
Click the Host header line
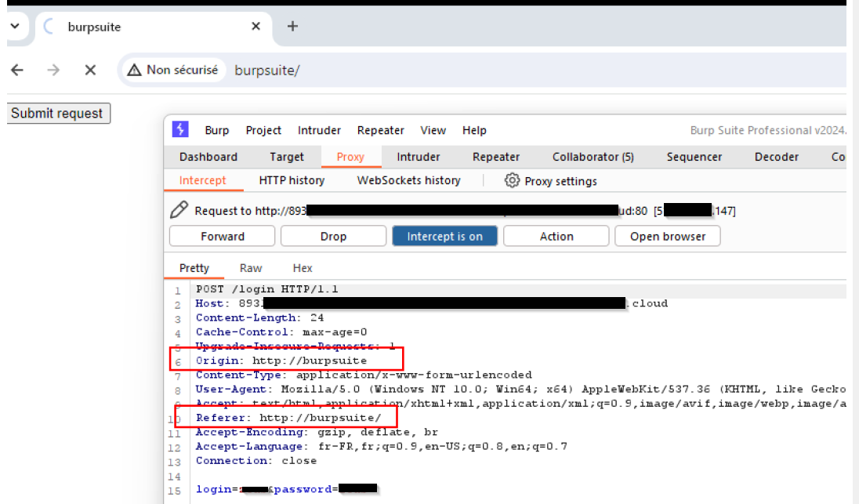pyautogui.click(x=432, y=303)
